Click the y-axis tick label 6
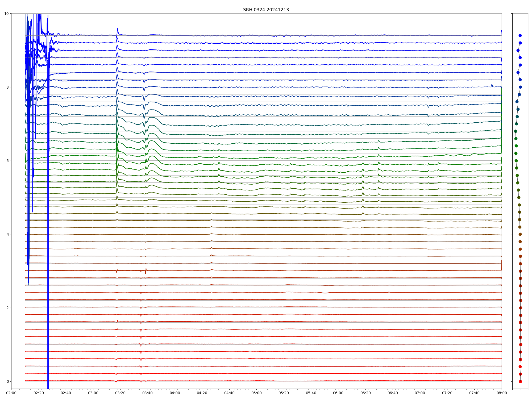 tap(7, 161)
